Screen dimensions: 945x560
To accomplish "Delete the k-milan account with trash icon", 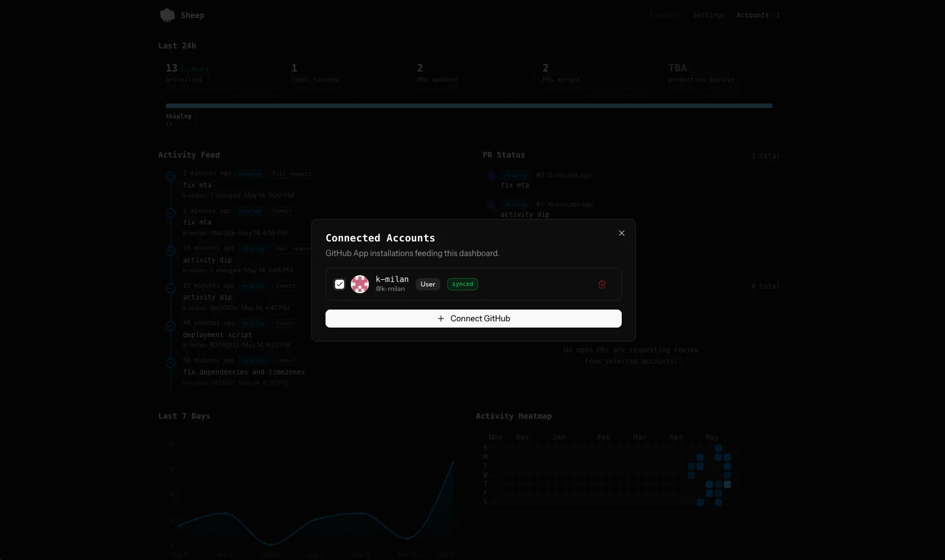I will pos(602,284).
